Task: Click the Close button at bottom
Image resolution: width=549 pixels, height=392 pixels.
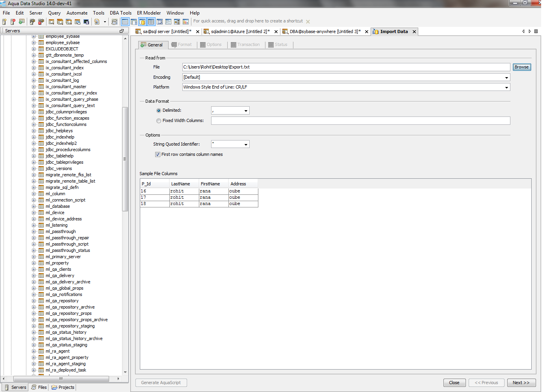Action: click(x=454, y=383)
